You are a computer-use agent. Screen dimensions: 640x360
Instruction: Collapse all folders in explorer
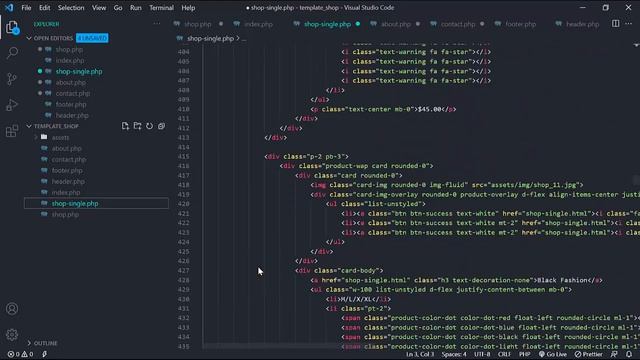coord(162,126)
